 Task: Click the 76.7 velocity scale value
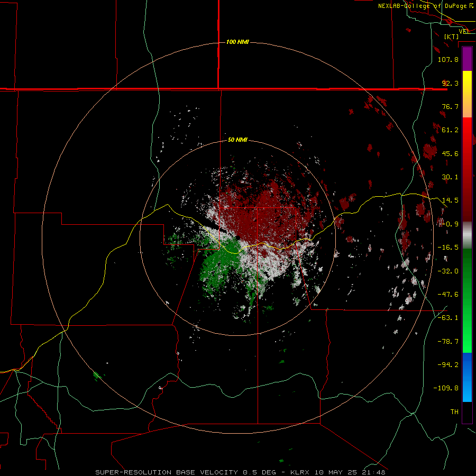[450, 106]
